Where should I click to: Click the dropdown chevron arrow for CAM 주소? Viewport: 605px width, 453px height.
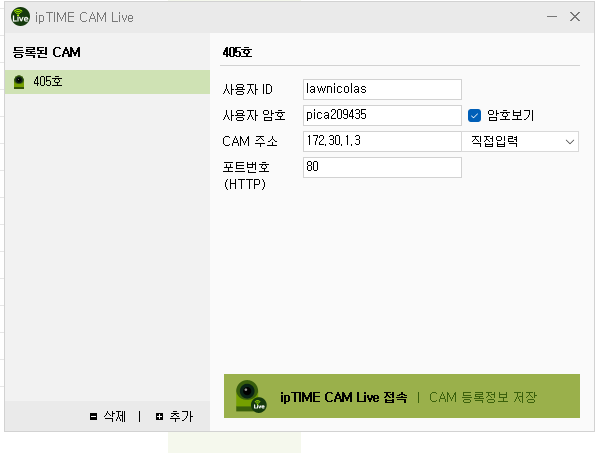[570, 142]
